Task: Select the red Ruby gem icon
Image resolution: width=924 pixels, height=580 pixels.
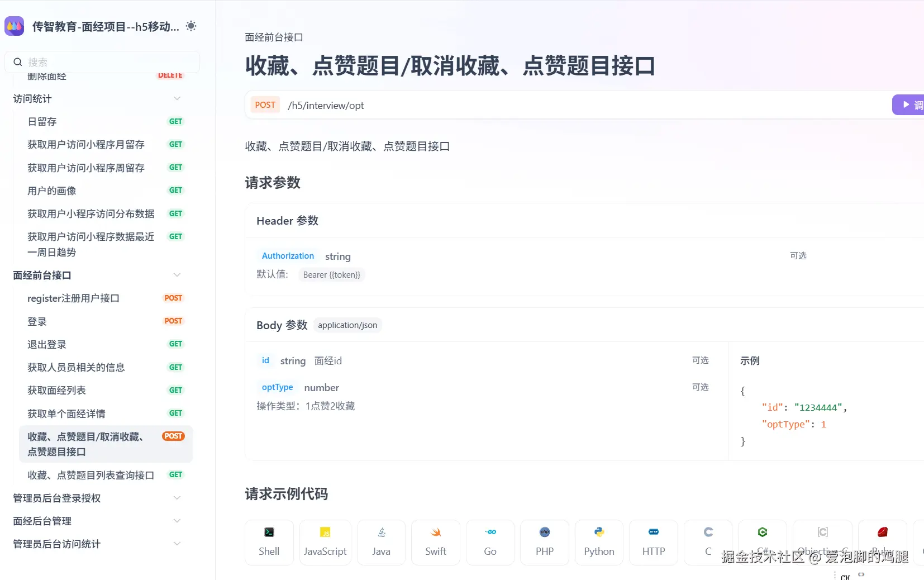Action: tap(883, 532)
